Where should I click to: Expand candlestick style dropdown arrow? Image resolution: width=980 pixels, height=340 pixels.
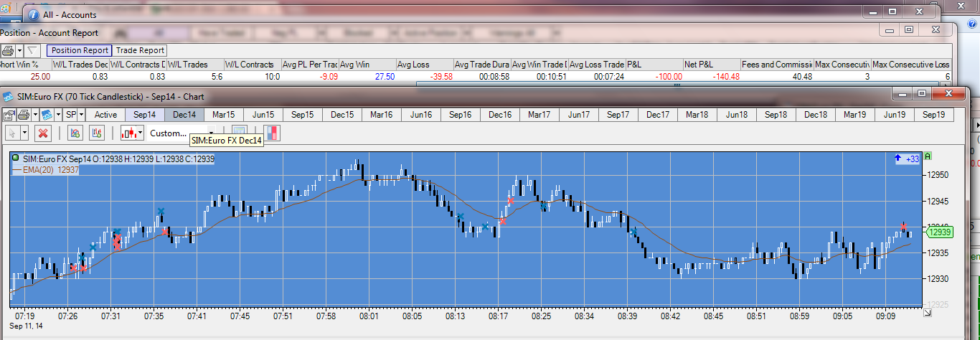click(141, 133)
